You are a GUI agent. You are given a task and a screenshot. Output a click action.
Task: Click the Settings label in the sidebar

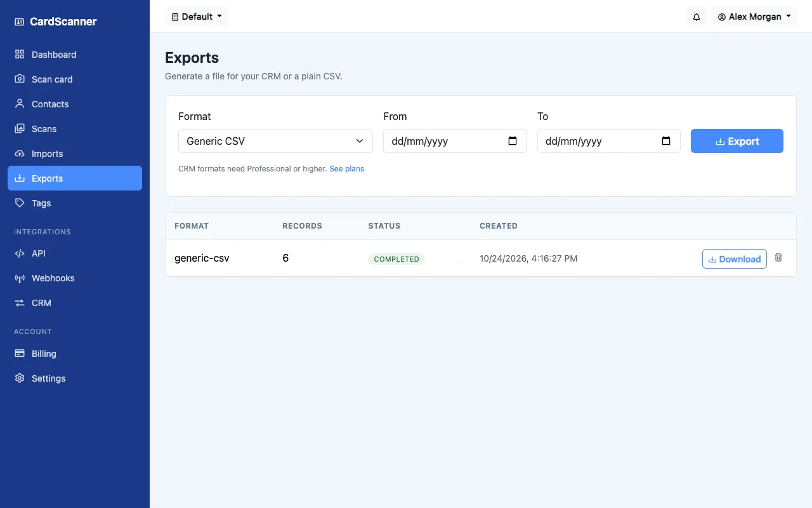[x=49, y=378]
